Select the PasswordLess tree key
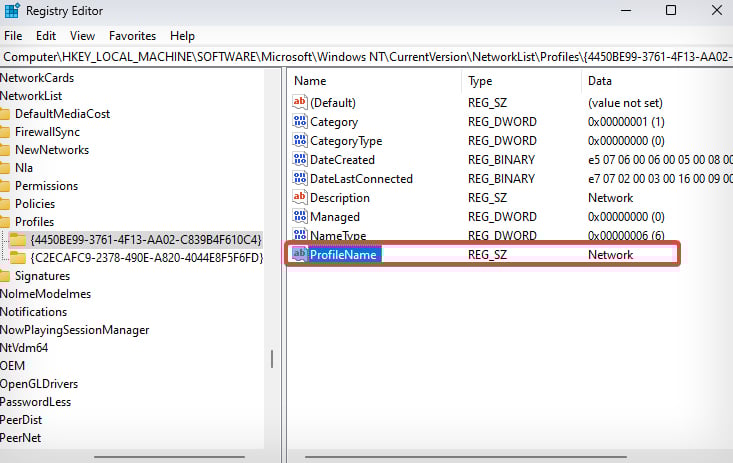 point(36,402)
